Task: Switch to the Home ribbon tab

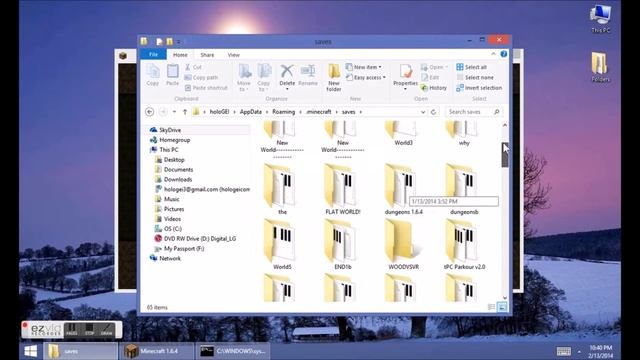Action: click(180, 55)
